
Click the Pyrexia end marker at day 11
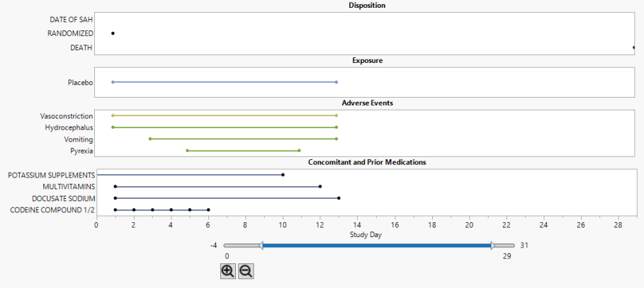tap(299, 151)
